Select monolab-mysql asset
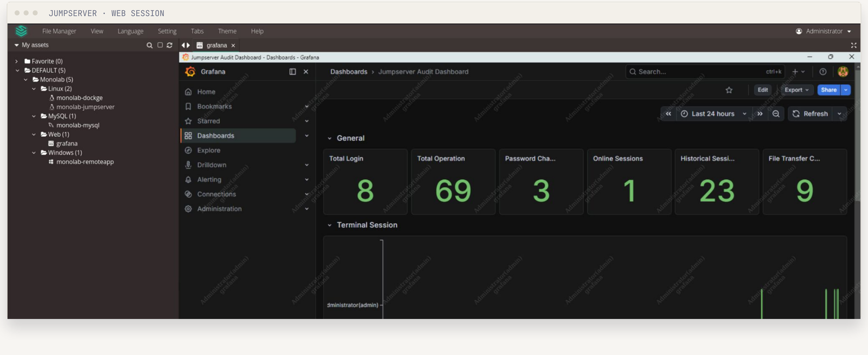 [x=78, y=125]
